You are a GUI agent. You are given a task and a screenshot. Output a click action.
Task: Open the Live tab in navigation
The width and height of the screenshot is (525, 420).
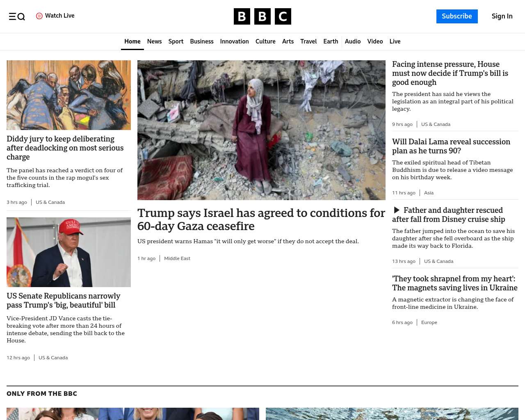(x=395, y=41)
